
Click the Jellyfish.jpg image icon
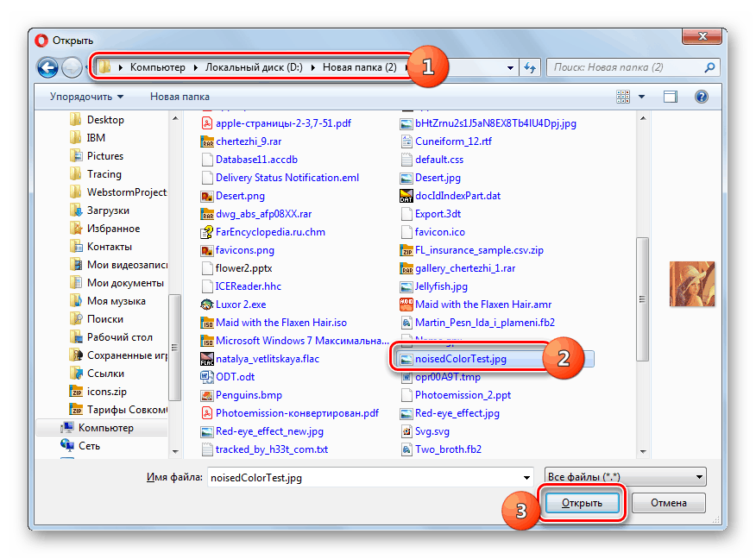point(406,286)
